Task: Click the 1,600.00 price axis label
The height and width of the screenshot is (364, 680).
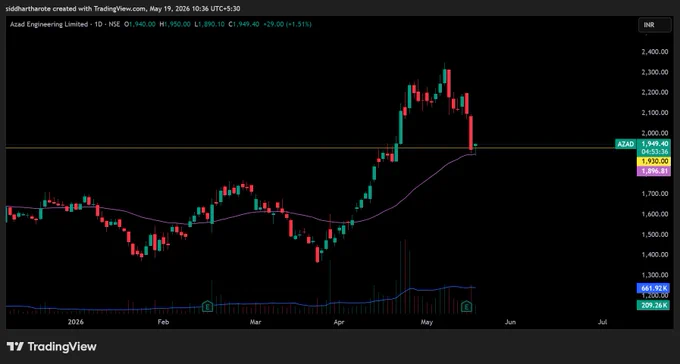Action: [654, 214]
